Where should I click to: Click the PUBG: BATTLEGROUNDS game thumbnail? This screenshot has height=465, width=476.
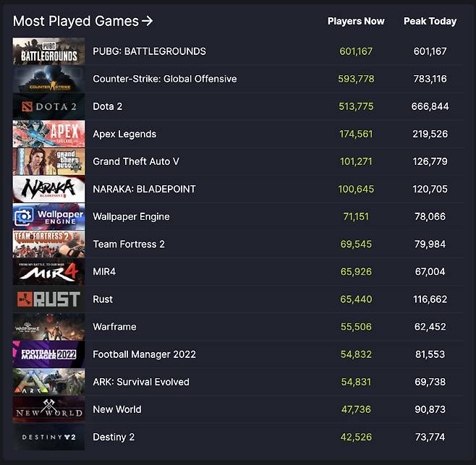(x=48, y=51)
